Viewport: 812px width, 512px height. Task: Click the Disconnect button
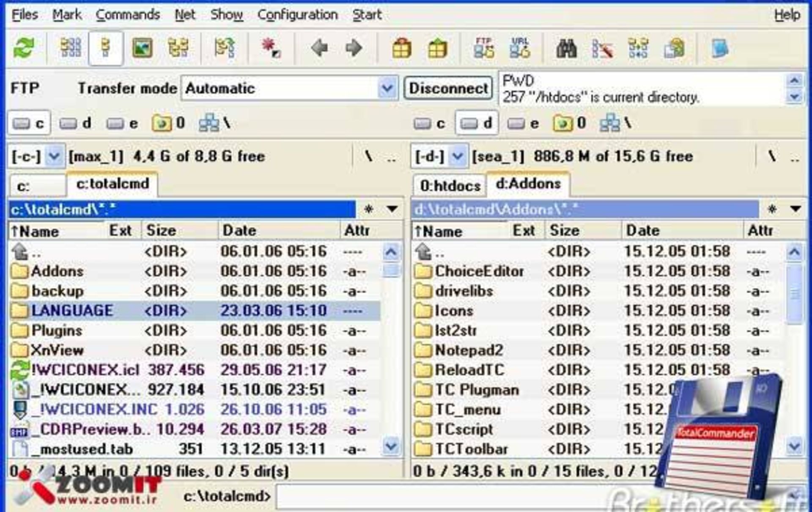click(x=448, y=88)
